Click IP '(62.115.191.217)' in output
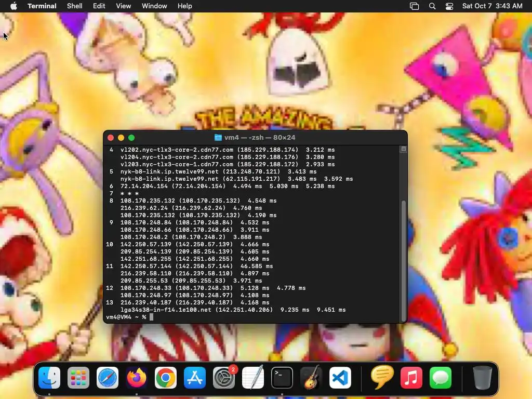Image resolution: width=532 pixels, height=399 pixels. click(251, 179)
